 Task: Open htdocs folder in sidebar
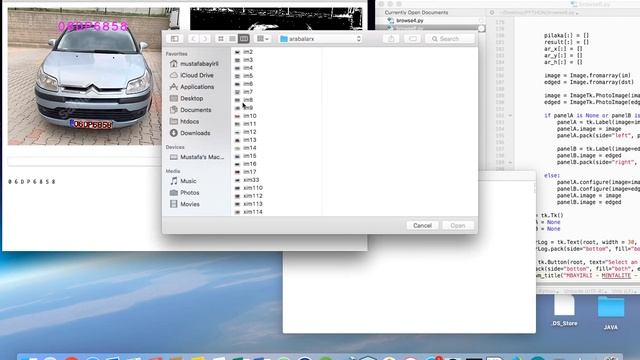tap(184, 122)
